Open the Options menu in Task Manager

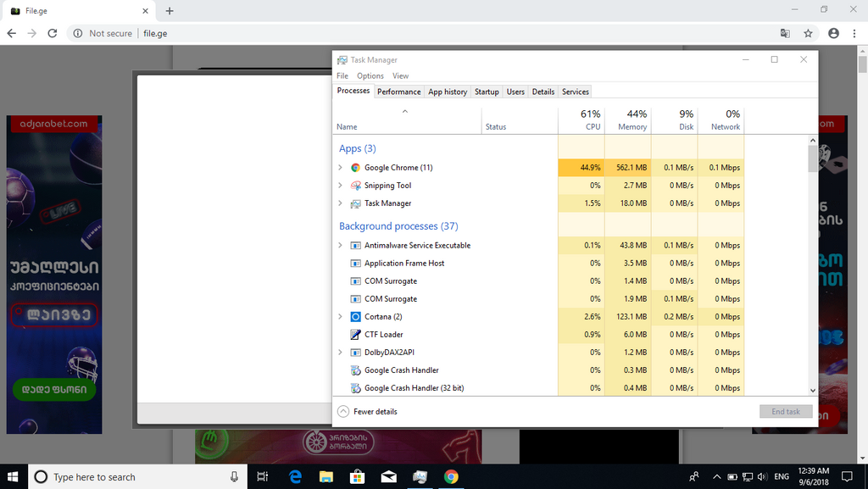[370, 75]
